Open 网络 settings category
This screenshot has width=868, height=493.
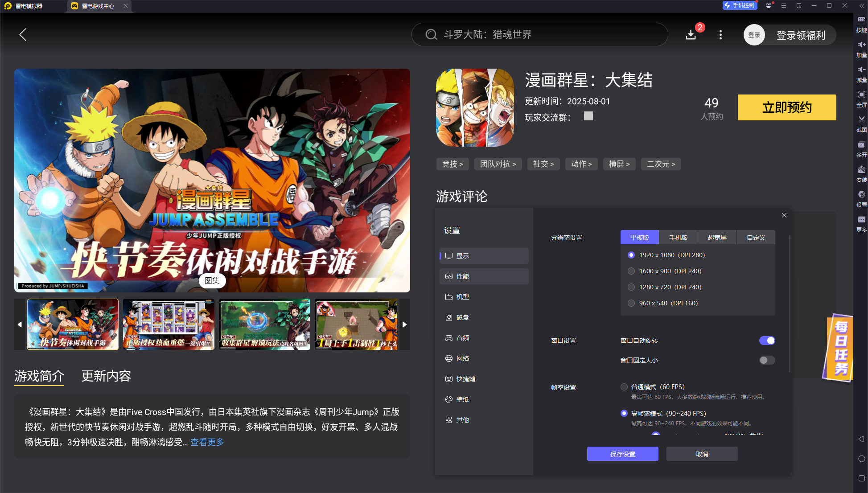point(484,358)
